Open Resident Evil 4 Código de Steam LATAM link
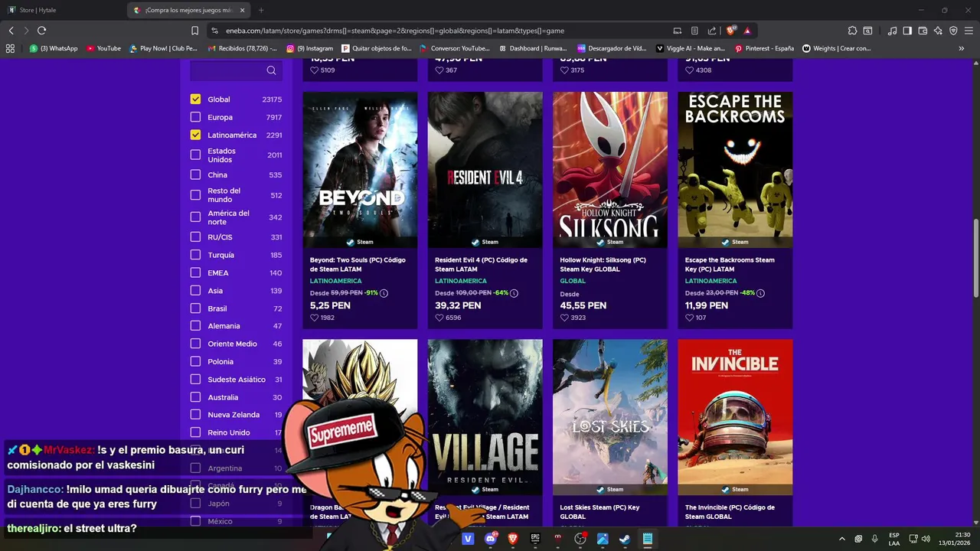Screen dimensions: 980x551 pos(481,264)
